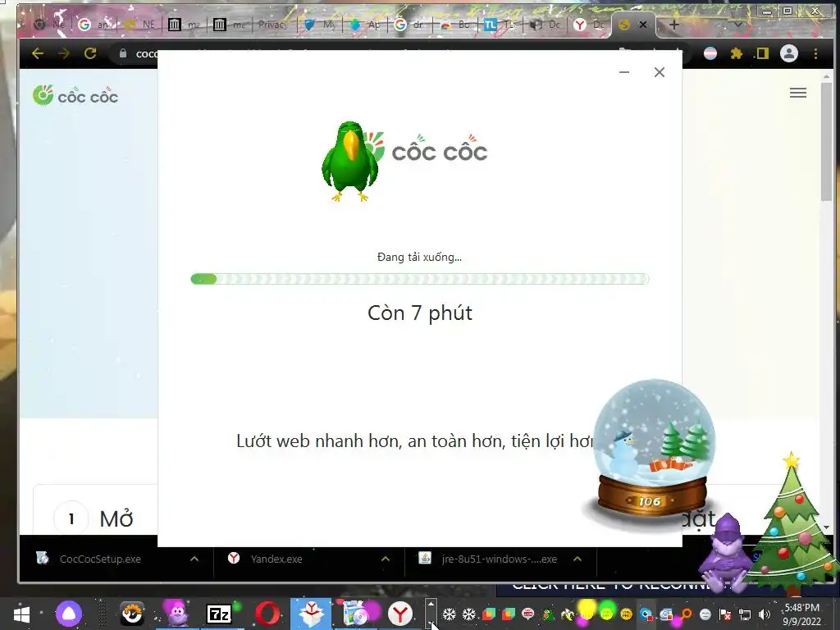Viewport: 840px width, 630px height.
Task: Open the Extensions puzzle piece menu
Action: tap(736, 53)
